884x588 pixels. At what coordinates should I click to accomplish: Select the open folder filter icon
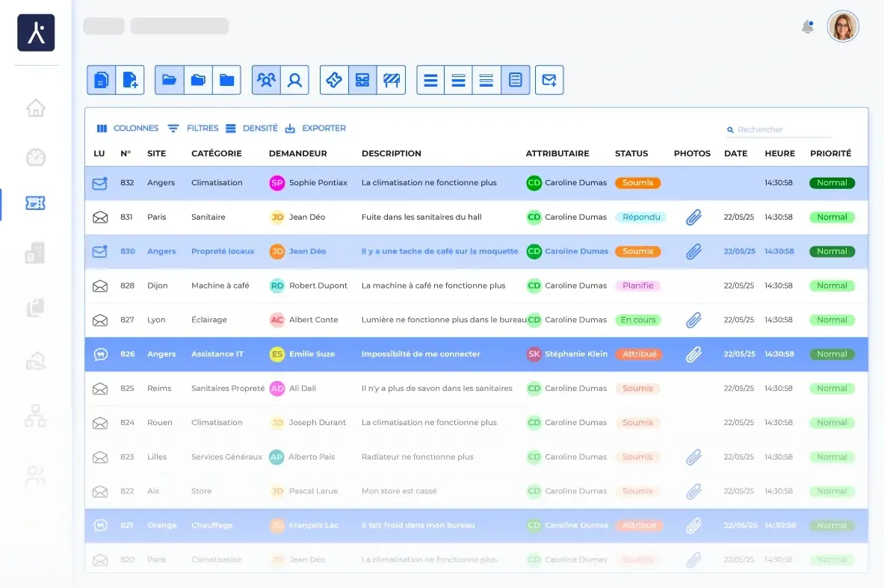click(170, 80)
